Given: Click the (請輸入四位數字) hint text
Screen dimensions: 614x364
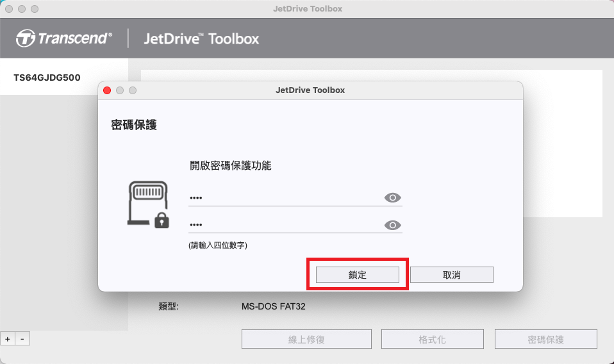Looking at the screenshot, I should pos(218,245).
